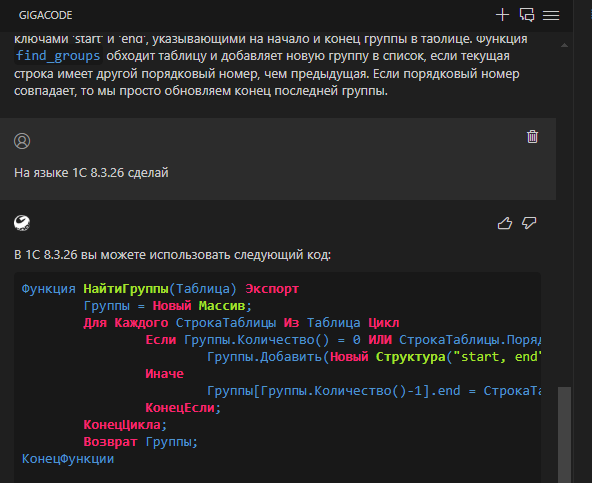This screenshot has width=592, height=483.
Task: Click the 'КонецФункции' code line
Action: (x=68, y=459)
